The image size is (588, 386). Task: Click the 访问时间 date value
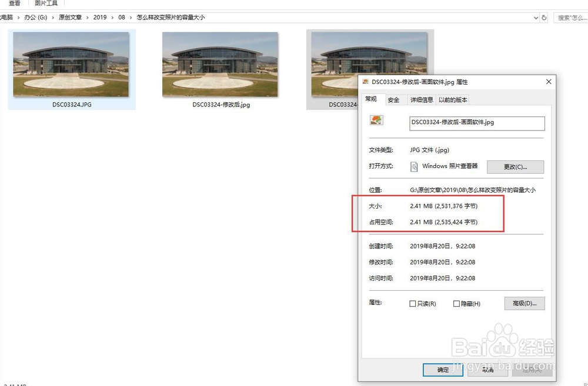443,278
